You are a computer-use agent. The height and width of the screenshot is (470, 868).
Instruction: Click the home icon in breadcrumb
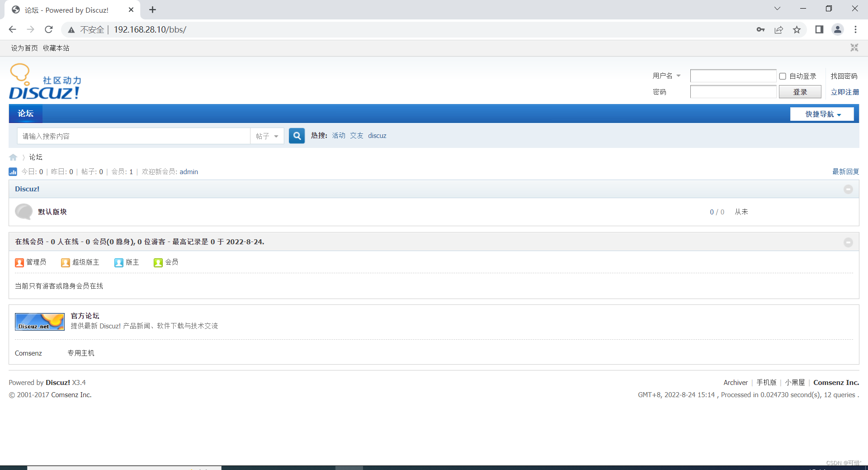click(x=13, y=157)
